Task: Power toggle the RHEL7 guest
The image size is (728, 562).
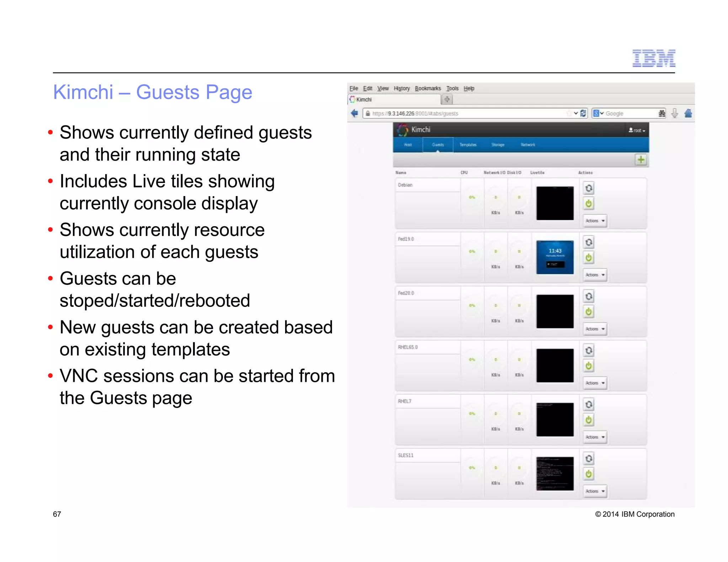Action: 589,420
